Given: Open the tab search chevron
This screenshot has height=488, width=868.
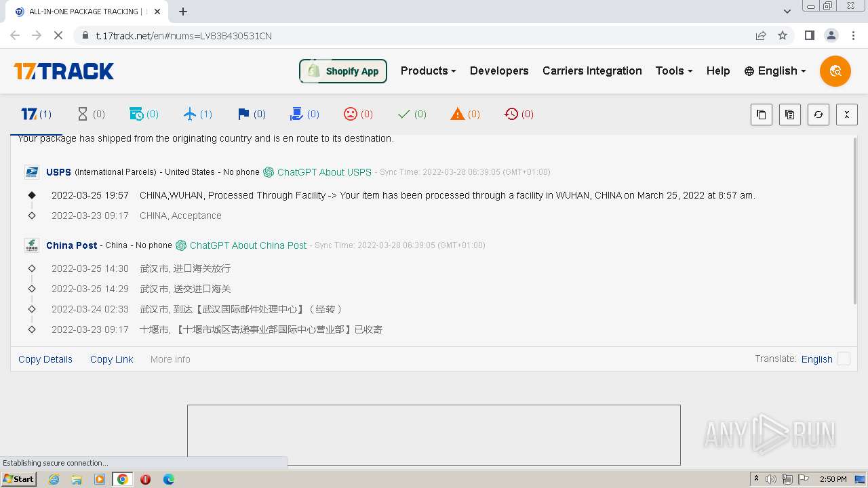Looking at the screenshot, I should [787, 12].
